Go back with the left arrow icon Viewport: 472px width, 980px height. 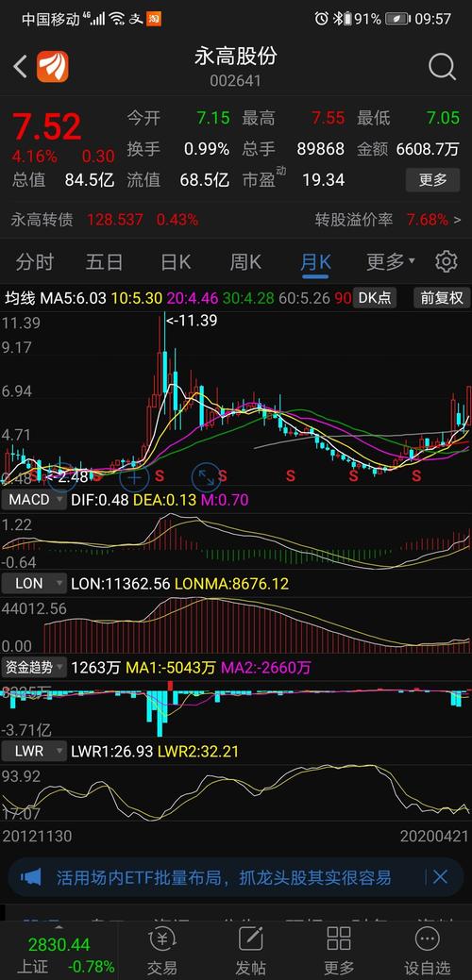point(20,66)
